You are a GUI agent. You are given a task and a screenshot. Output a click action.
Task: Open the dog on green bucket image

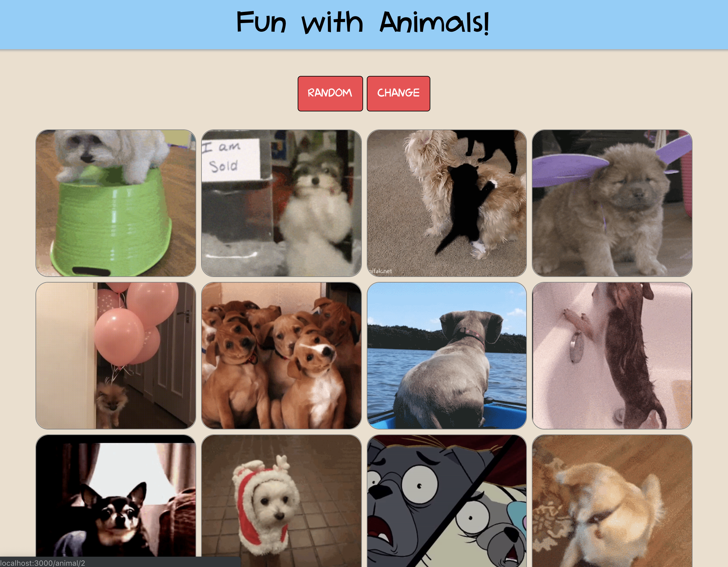116,203
